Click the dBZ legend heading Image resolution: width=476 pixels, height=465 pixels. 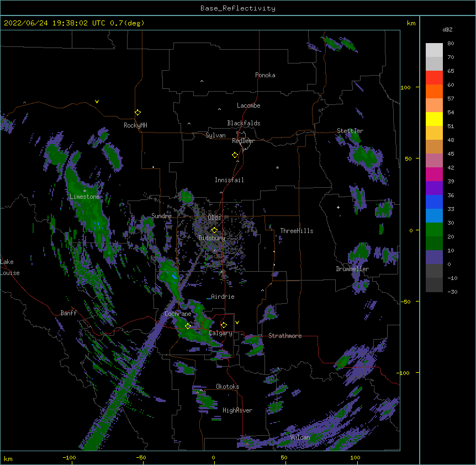447,30
